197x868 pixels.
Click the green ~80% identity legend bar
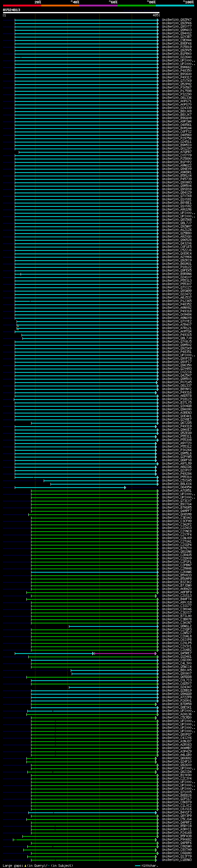137,6
